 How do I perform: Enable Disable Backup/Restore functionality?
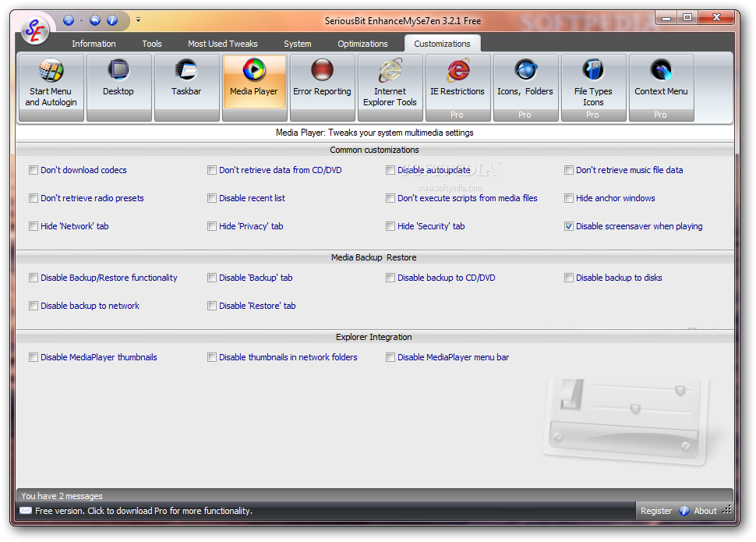coord(34,278)
